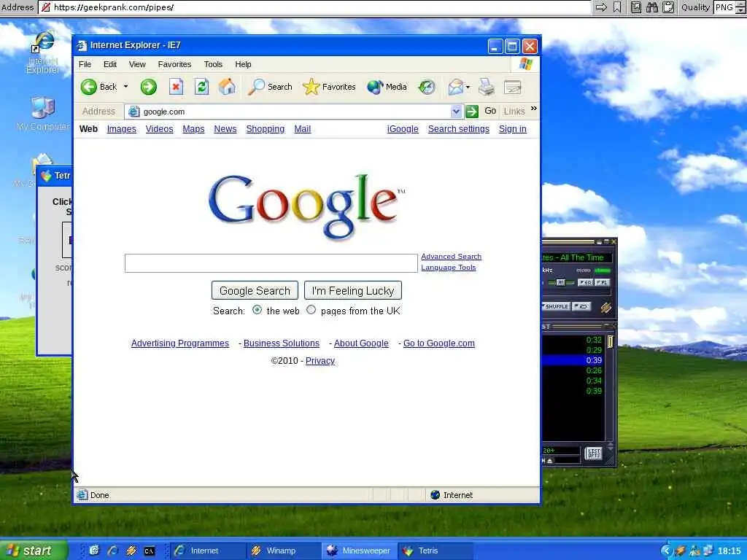This screenshot has height=560, width=747.
Task: Toggle Winamp SHUFFLE button
Action: pos(555,306)
